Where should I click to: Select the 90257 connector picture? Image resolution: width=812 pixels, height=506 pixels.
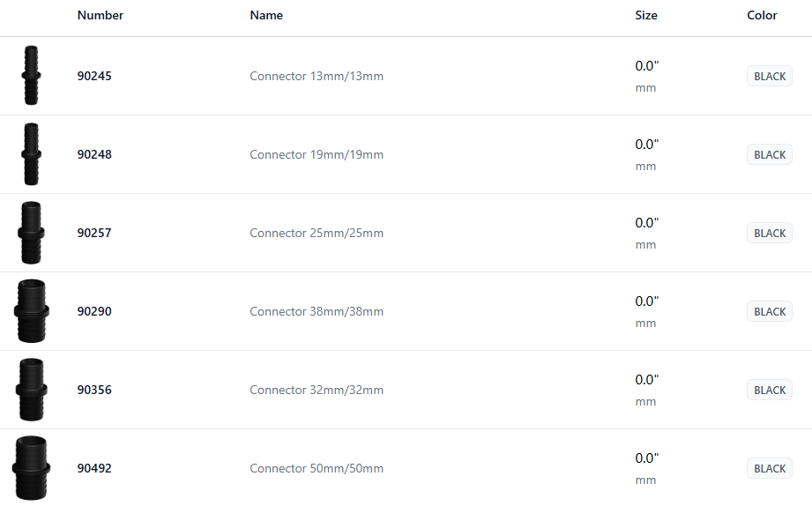point(31,233)
